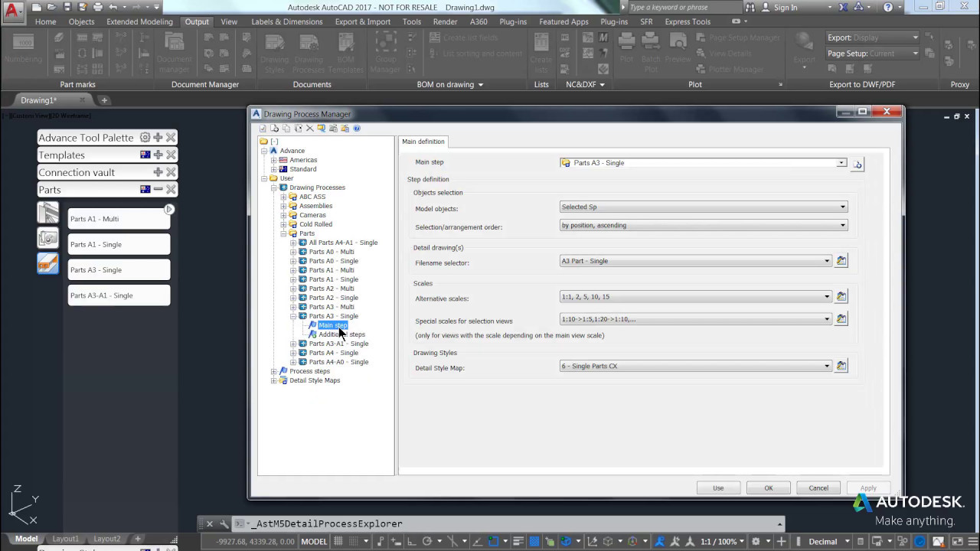
Task: Open the Home ribbon tab
Action: point(45,21)
